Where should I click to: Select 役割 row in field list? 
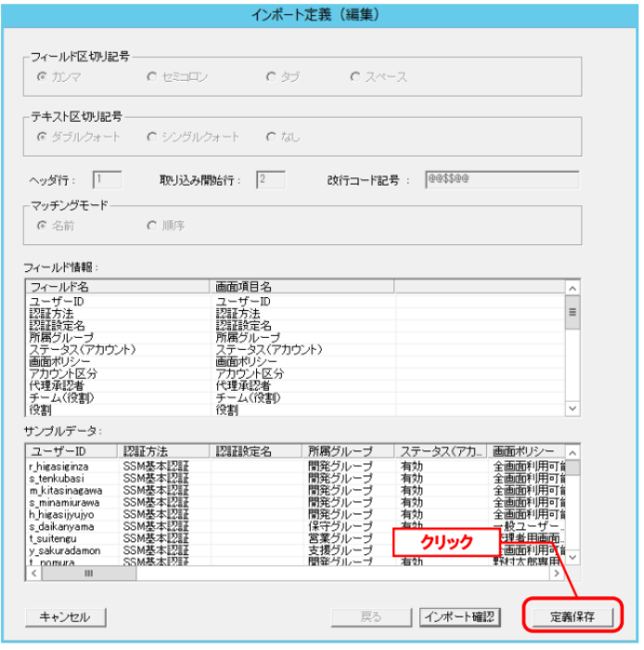tap(296, 409)
